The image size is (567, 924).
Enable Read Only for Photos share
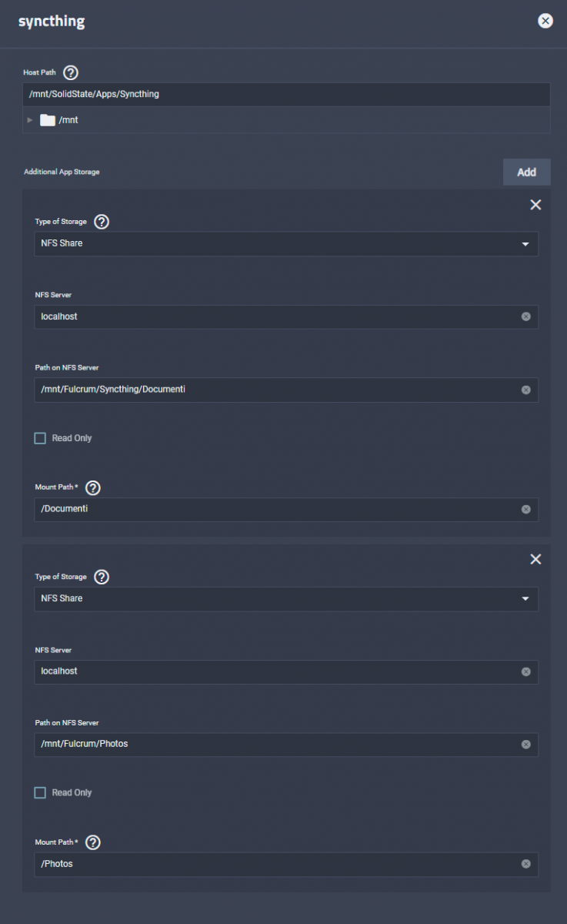40,792
